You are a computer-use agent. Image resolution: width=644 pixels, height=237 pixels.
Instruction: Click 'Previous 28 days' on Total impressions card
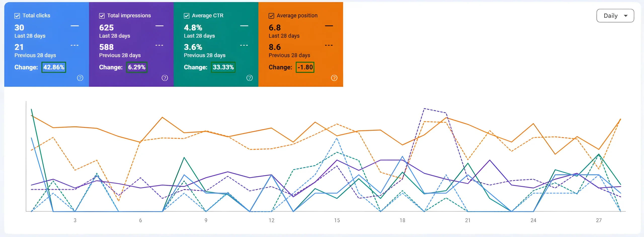(x=120, y=55)
